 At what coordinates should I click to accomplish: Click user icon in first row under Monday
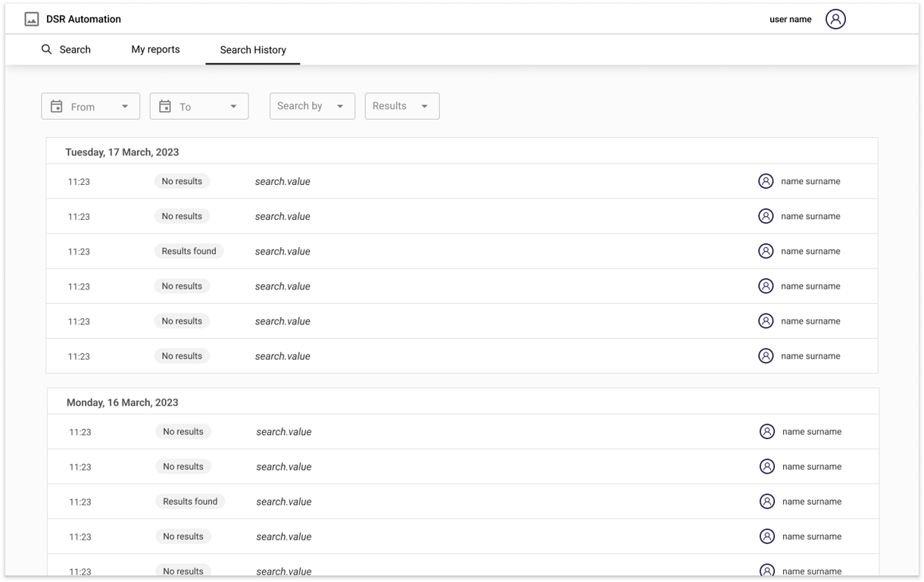(767, 431)
